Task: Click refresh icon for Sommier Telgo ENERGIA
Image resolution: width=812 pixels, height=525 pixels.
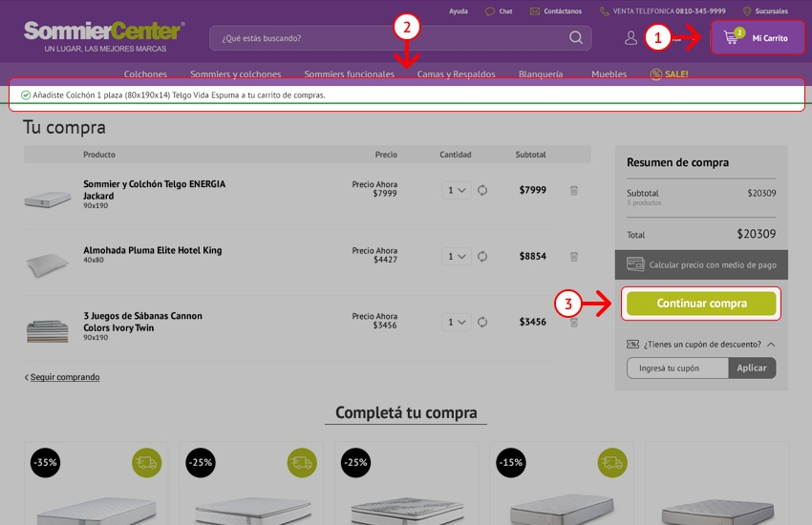Action: coord(482,190)
